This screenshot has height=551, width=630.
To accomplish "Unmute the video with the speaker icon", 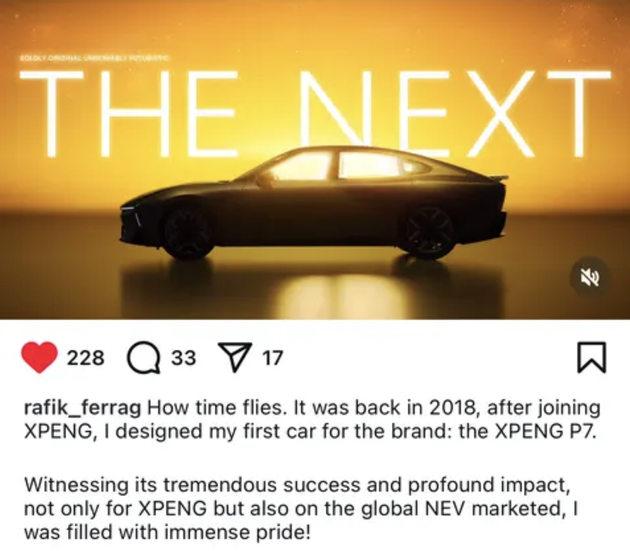I will coord(591,277).
